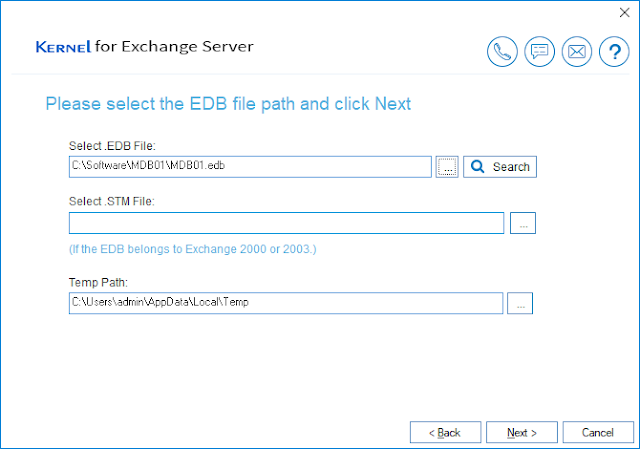Screen dimensions: 640x449
Task: Browse for the Temp Path folder
Action: (521, 302)
